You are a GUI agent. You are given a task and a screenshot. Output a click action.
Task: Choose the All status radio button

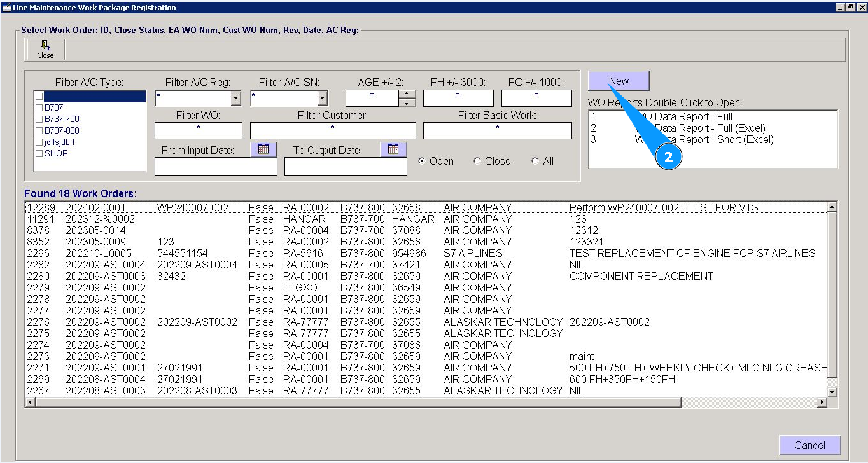(x=535, y=162)
